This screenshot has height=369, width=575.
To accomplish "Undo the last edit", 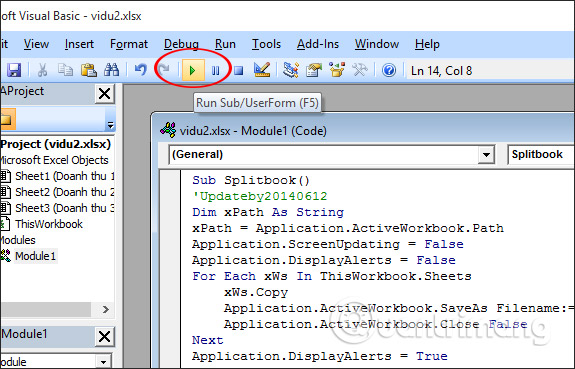I will coord(141,70).
